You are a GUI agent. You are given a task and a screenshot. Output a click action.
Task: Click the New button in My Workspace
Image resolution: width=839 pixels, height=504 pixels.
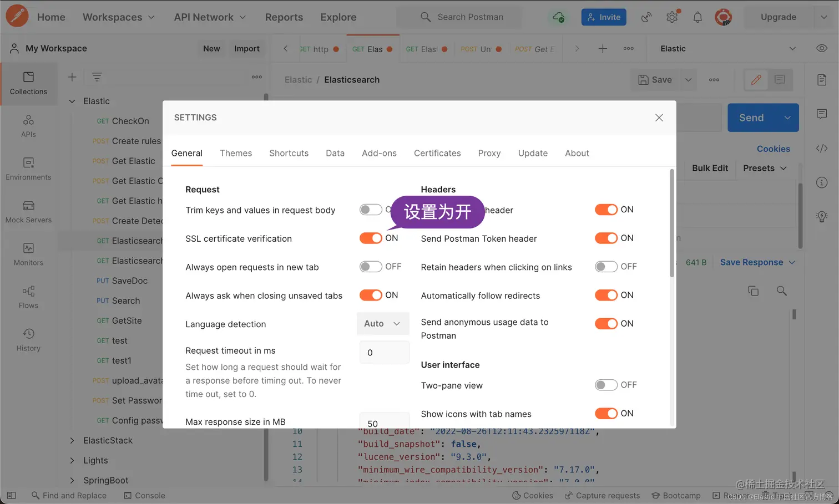(211, 49)
